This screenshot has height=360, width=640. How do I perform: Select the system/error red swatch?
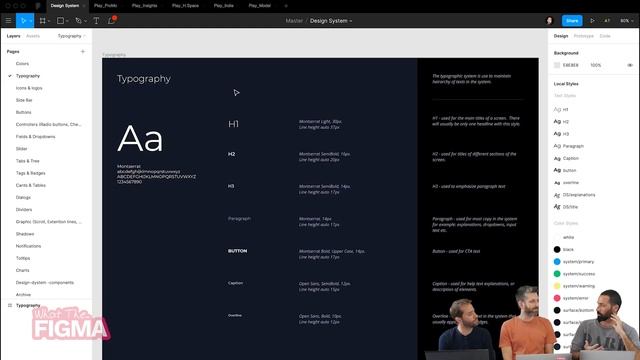(557, 298)
